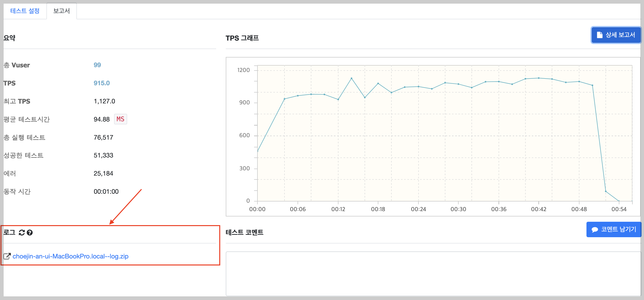This screenshot has height=300, width=644.
Task: Click the log help question-mark icon
Action: (30, 233)
